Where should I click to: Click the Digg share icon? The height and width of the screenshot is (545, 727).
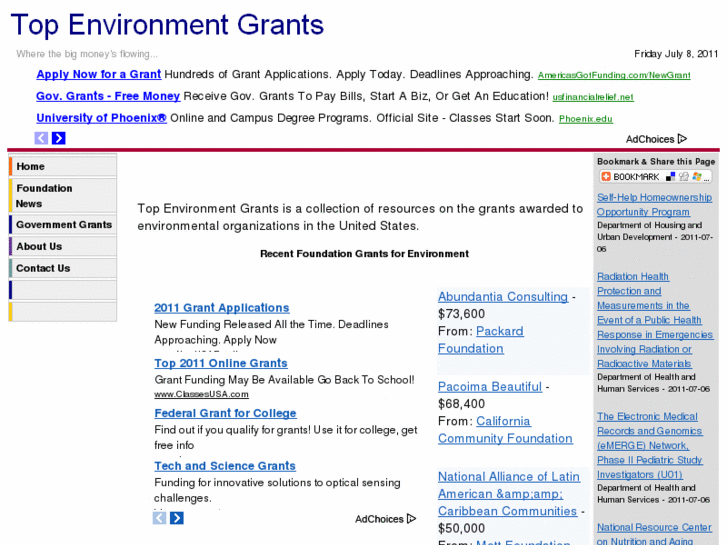click(683, 177)
